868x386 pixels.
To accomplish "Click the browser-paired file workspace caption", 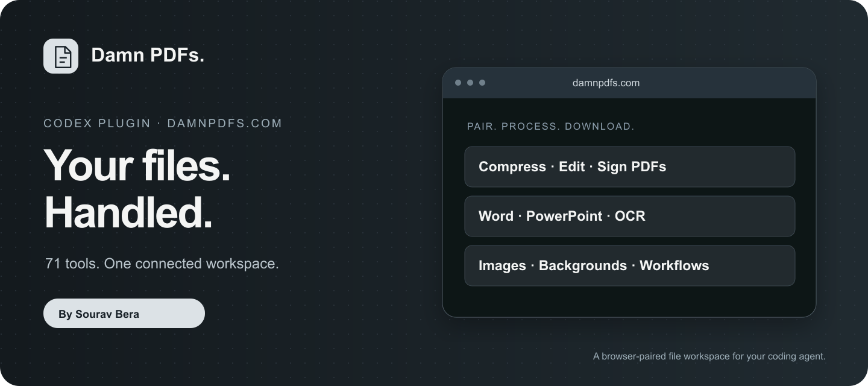I will [709, 356].
